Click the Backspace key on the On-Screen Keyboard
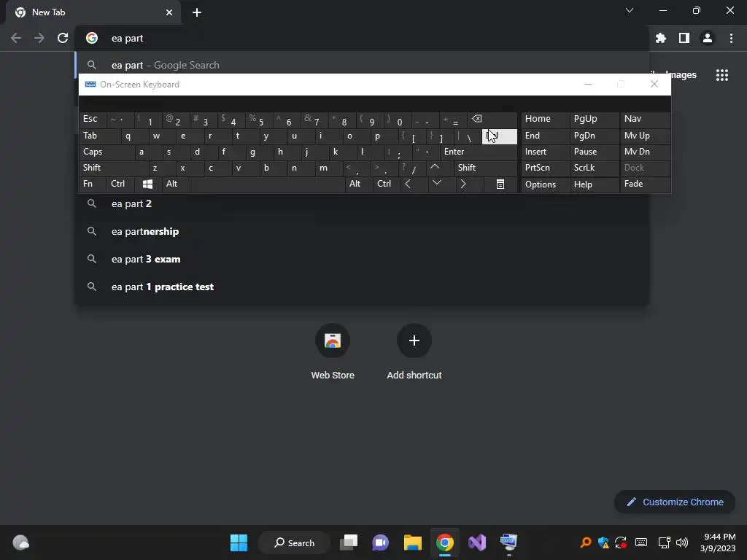Screen dimensions: 747x560 [494, 119]
